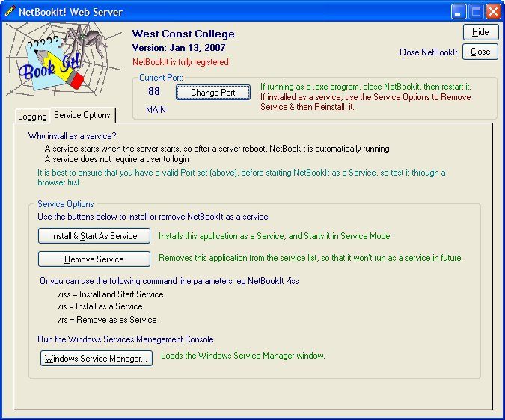Click text Installs this application as a Service
Image resolution: width=505 pixels, height=420 pixels.
click(x=275, y=236)
